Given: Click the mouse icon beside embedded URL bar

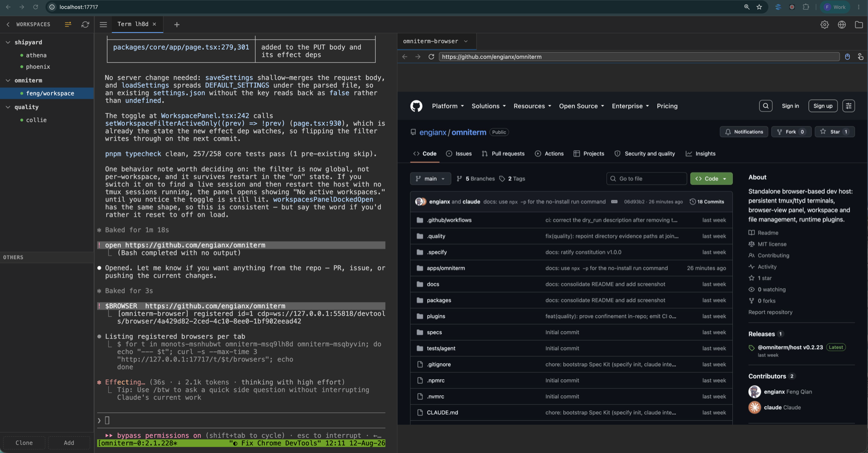Looking at the screenshot, I should 848,57.
